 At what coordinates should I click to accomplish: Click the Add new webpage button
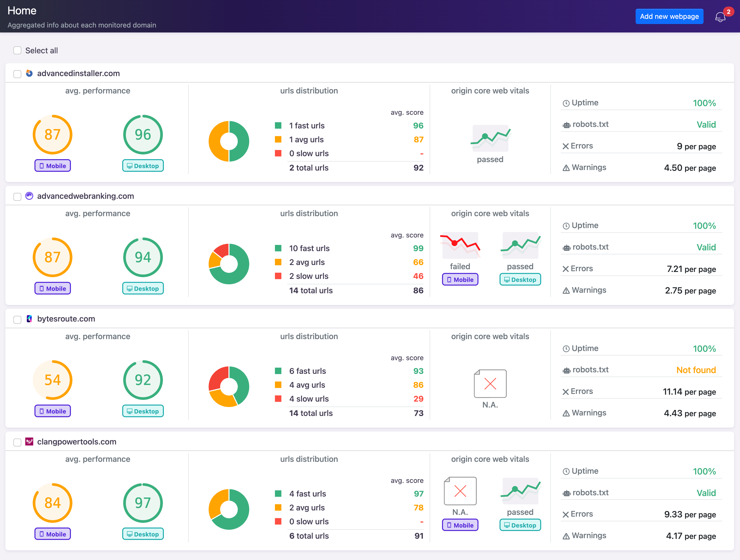[669, 16]
